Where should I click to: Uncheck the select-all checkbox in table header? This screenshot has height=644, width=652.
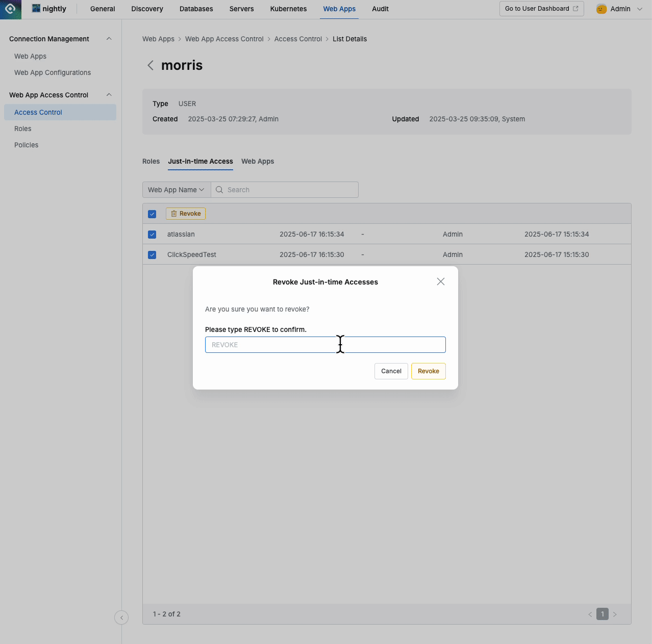[x=152, y=214]
